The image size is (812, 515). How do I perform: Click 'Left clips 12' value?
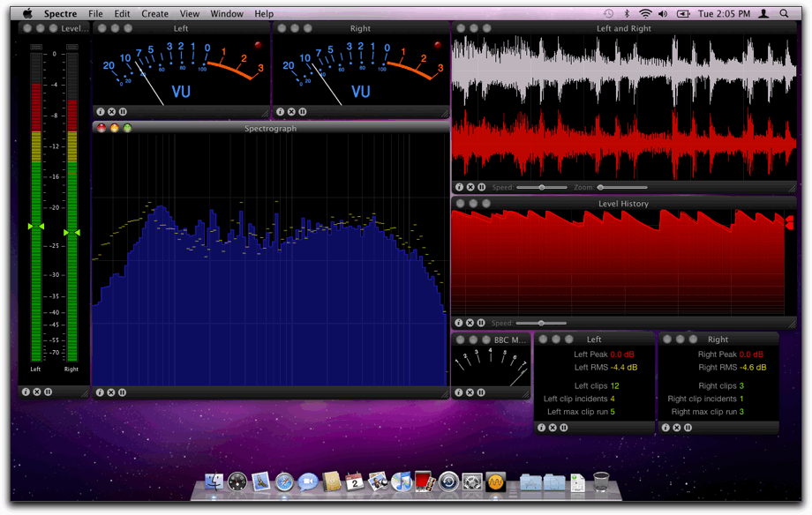click(x=597, y=385)
